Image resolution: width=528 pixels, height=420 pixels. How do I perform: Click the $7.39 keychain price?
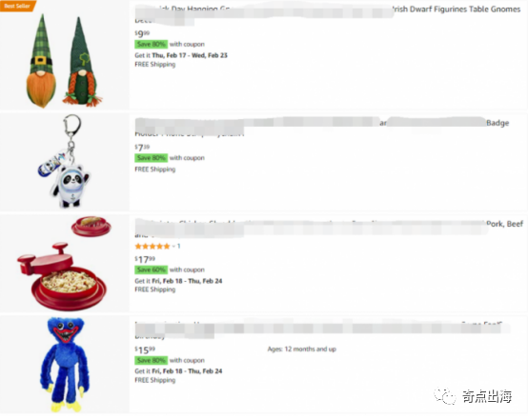coord(142,148)
